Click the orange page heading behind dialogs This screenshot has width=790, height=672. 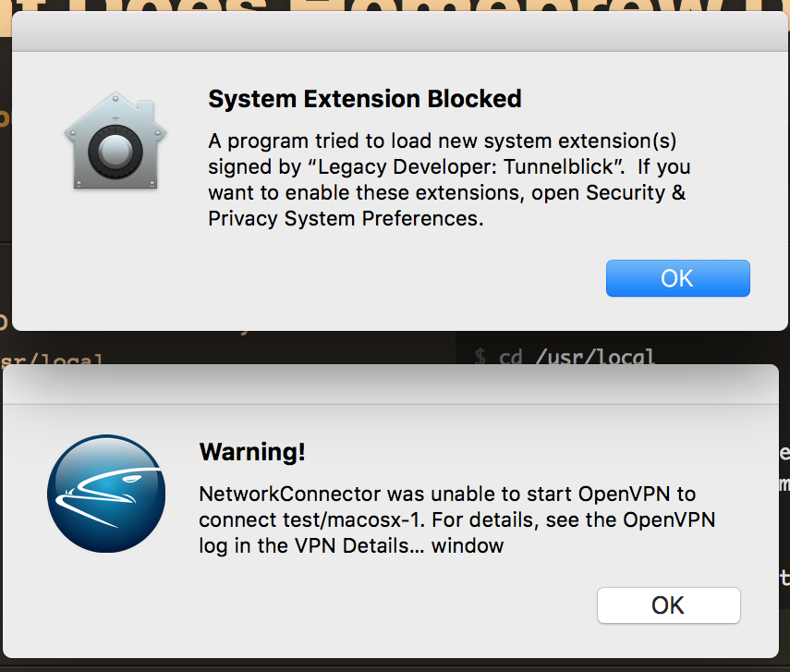click(x=395, y=5)
